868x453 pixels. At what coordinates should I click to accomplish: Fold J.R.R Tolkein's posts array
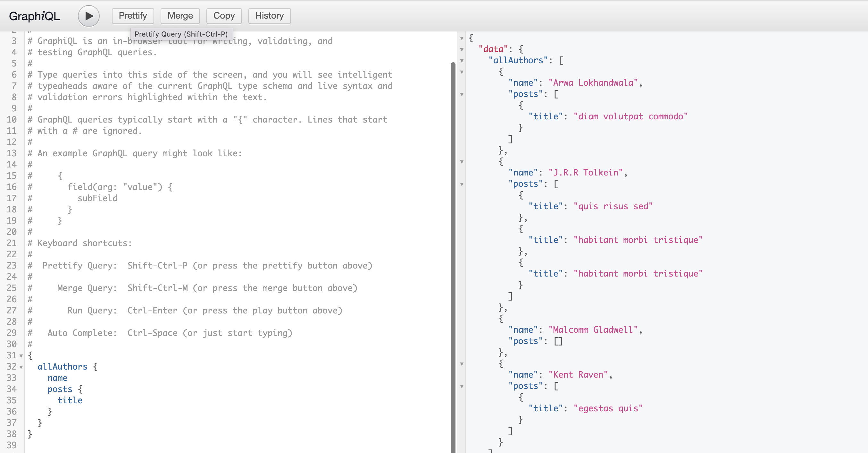[462, 184]
